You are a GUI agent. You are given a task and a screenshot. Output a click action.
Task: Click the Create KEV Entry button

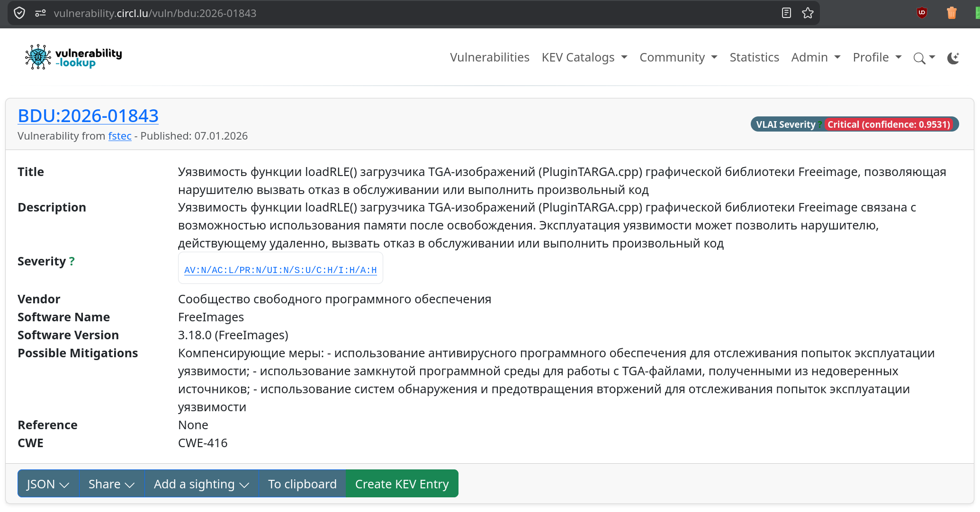[x=402, y=484]
